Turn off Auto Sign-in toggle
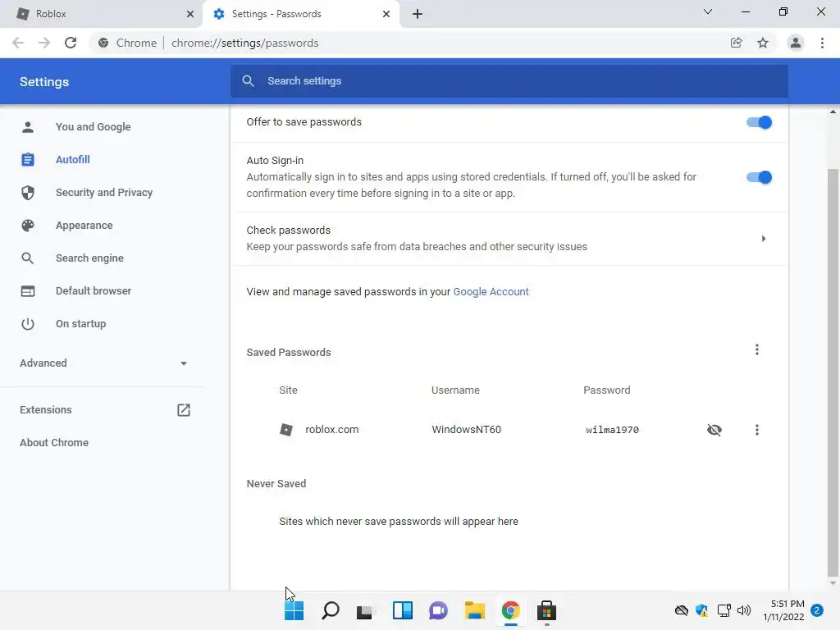The width and height of the screenshot is (840, 630). click(759, 177)
